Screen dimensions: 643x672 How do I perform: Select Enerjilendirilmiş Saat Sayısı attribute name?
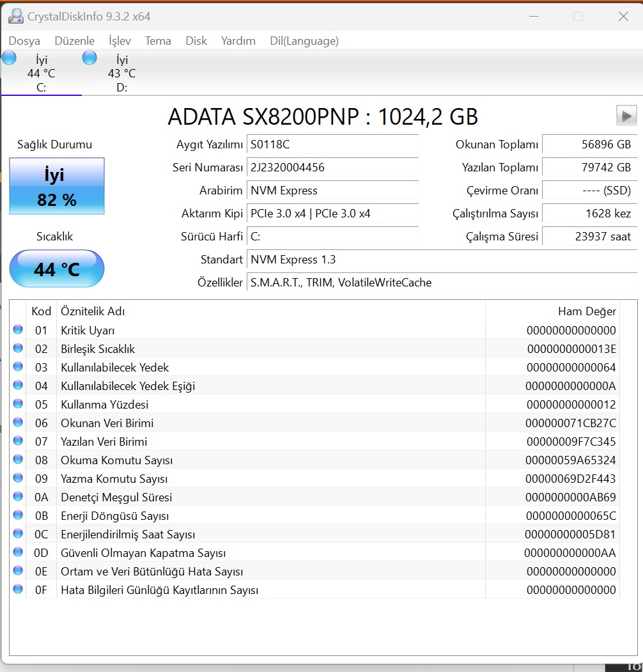(128, 535)
